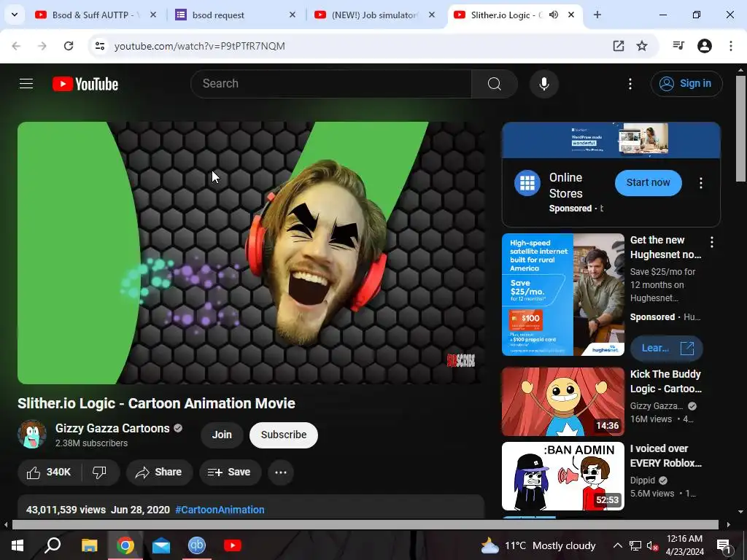747x560 pixels.
Task: Join the Gizzy Gazza Cartoons channel
Action: coord(222,435)
